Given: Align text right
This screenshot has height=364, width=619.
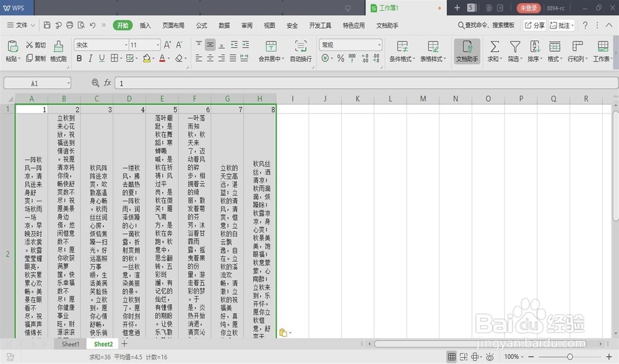Looking at the screenshot, I should [222, 58].
